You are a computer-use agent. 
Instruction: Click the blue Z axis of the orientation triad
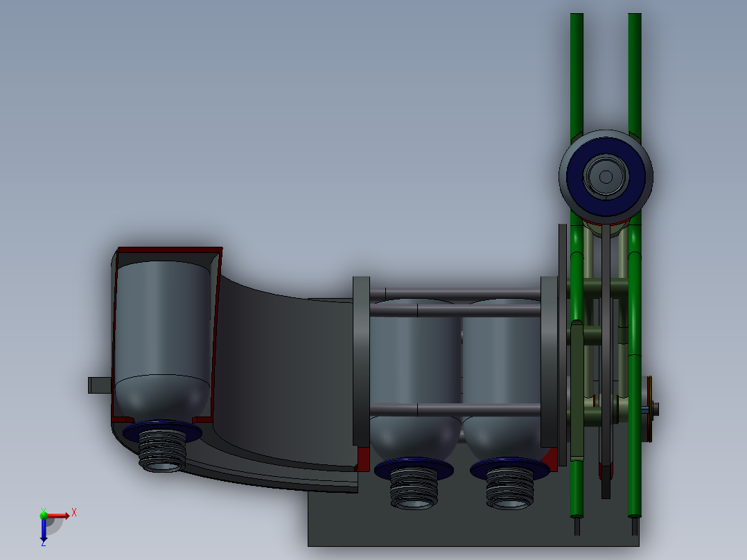[x=44, y=529]
